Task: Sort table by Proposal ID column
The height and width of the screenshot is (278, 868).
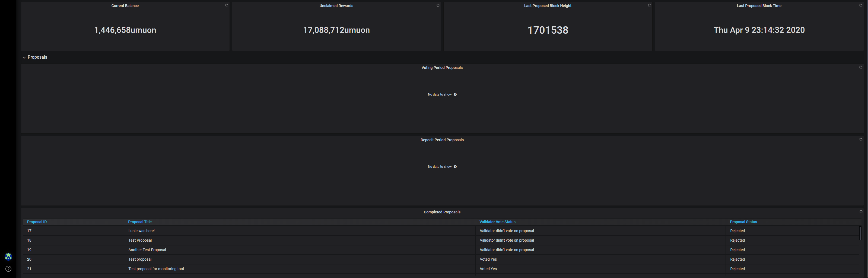Action: click(x=37, y=222)
